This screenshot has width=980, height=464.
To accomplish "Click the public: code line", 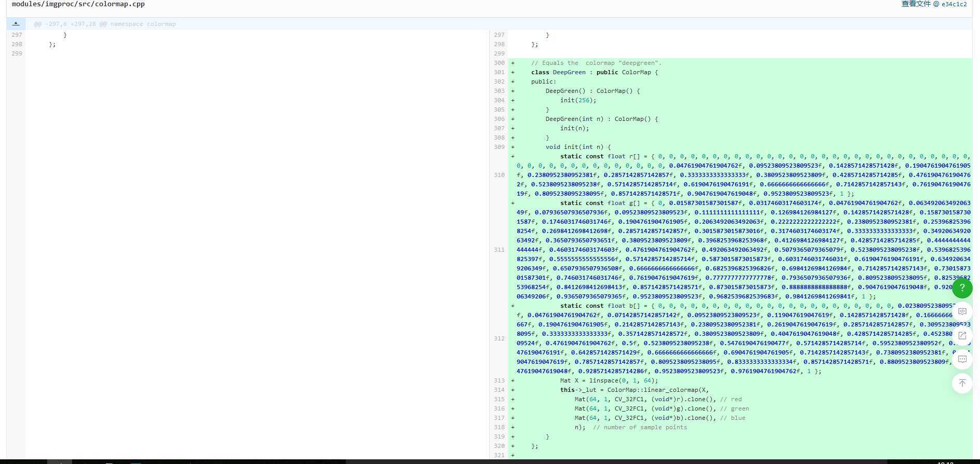I will pos(543,81).
